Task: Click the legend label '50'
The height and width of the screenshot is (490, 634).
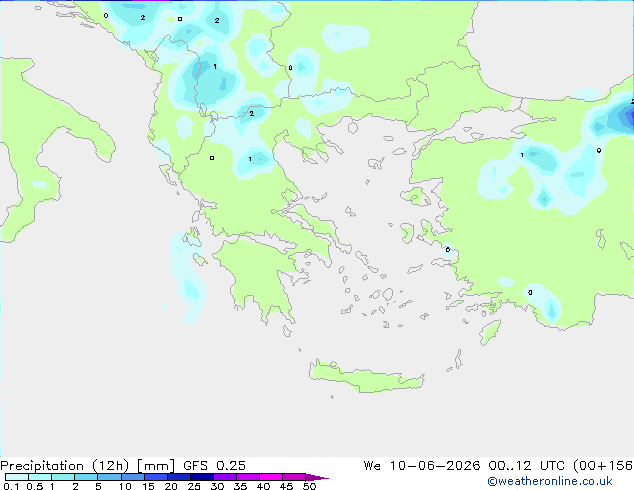Action: coord(310,486)
